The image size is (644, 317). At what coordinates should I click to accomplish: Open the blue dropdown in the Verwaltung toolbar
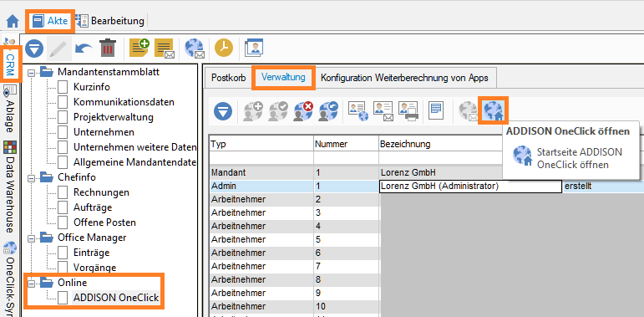tap(223, 111)
